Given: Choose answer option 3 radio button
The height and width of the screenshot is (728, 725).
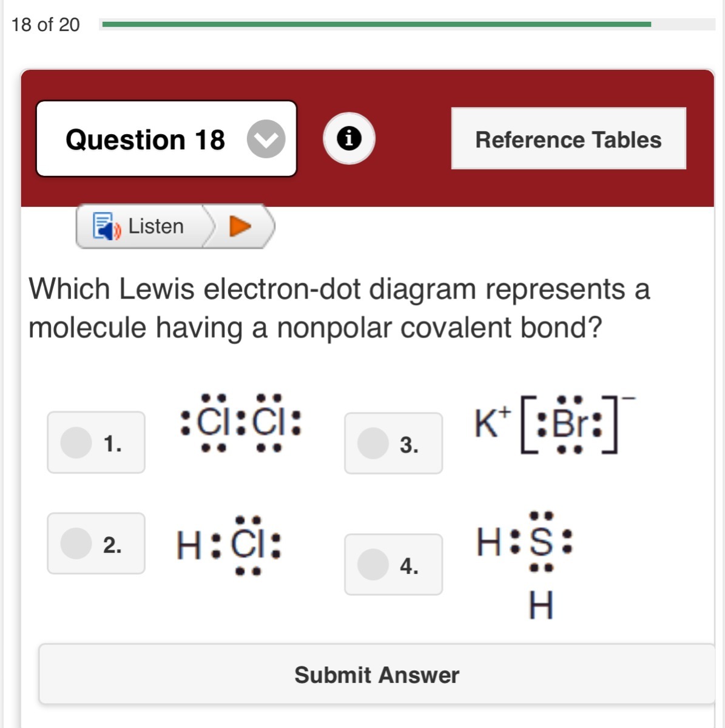Looking at the screenshot, I should coord(373,443).
